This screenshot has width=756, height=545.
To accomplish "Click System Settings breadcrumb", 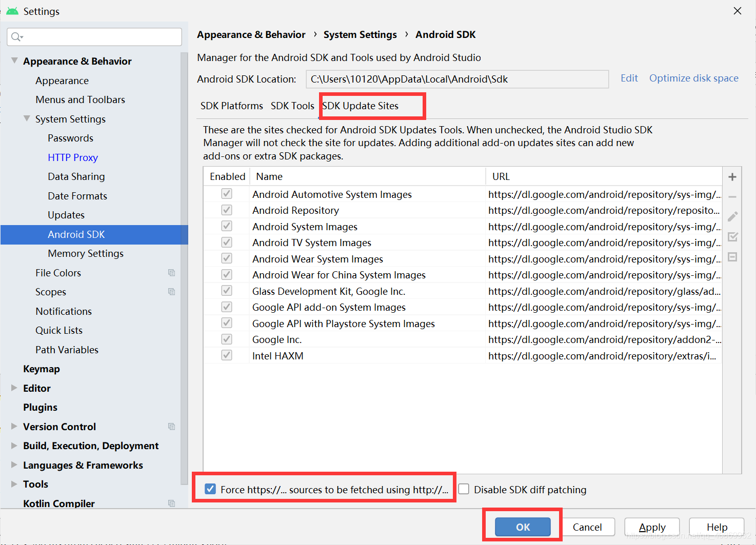I will (x=360, y=34).
